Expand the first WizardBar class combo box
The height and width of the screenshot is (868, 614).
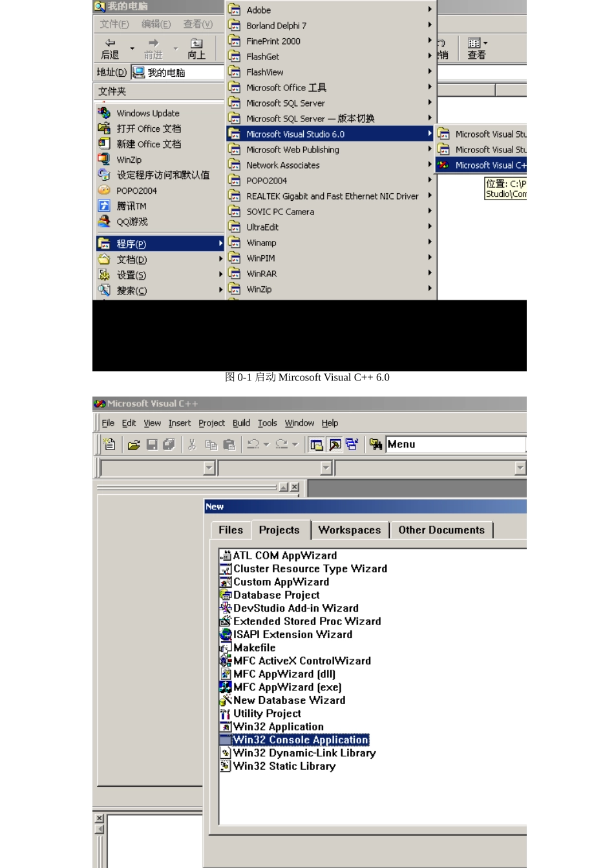tap(209, 468)
